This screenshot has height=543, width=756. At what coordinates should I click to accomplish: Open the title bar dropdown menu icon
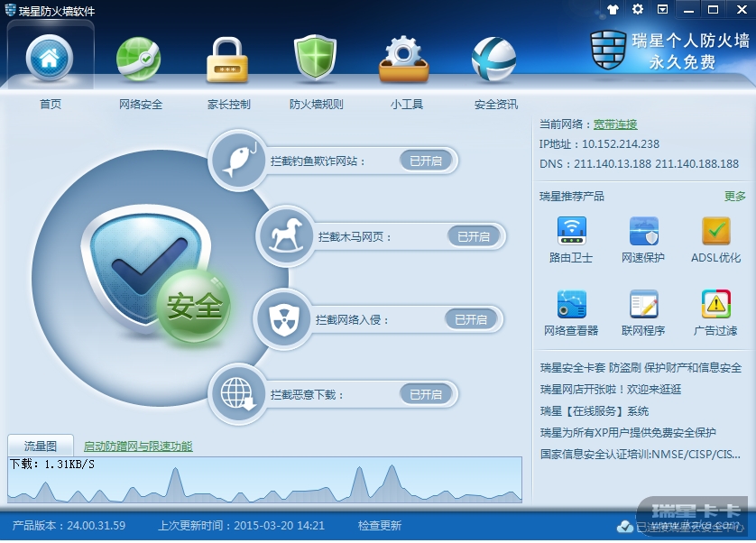point(663,9)
